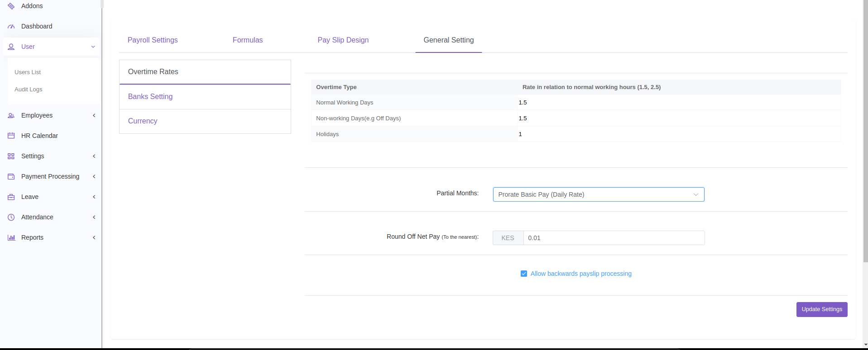
Task: Click the Round Off Net Pay field
Action: point(614,238)
